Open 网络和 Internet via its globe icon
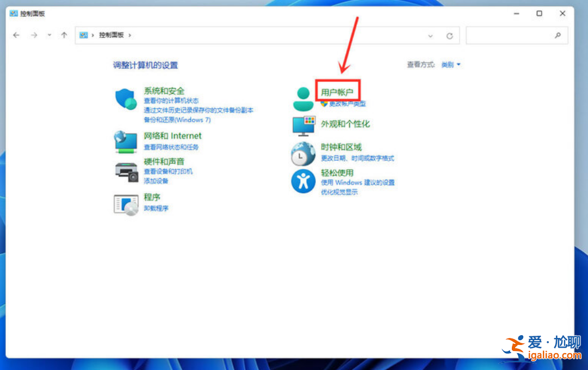The width and height of the screenshot is (588, 370). [x=125, y=140]
